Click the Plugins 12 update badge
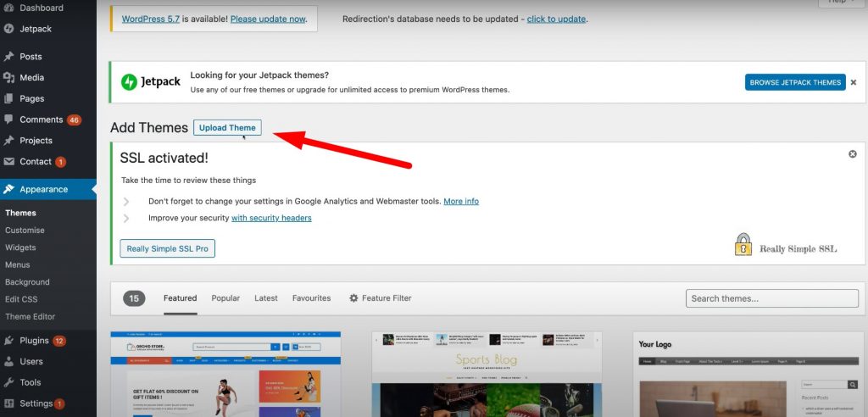Screen dimensions: 868x417 tap(59, 341)
